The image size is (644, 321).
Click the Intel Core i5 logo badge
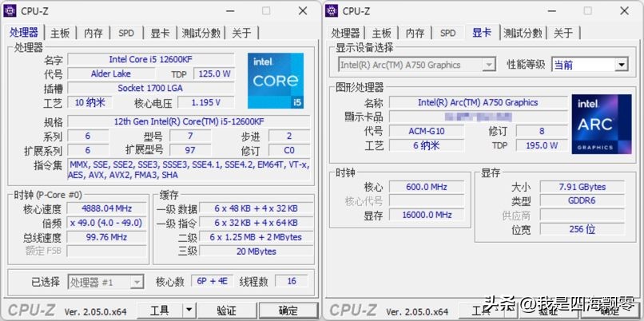coord(276,81)
